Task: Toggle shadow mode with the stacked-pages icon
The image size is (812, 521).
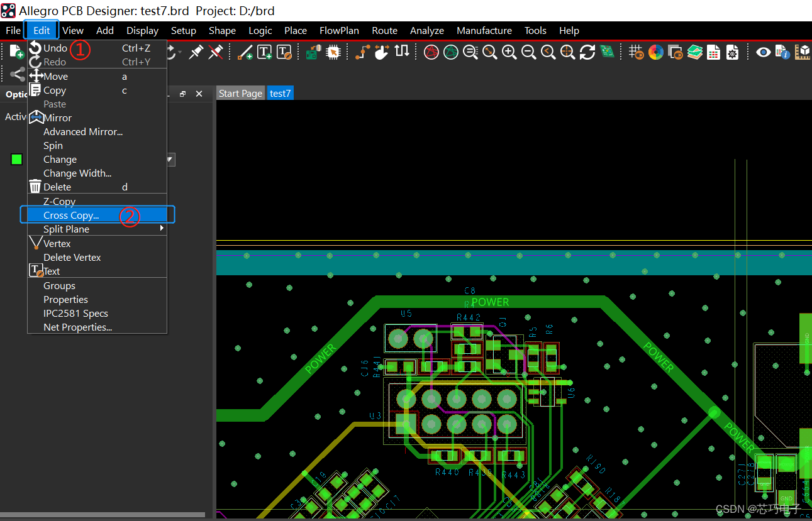Action: [675, 52]
